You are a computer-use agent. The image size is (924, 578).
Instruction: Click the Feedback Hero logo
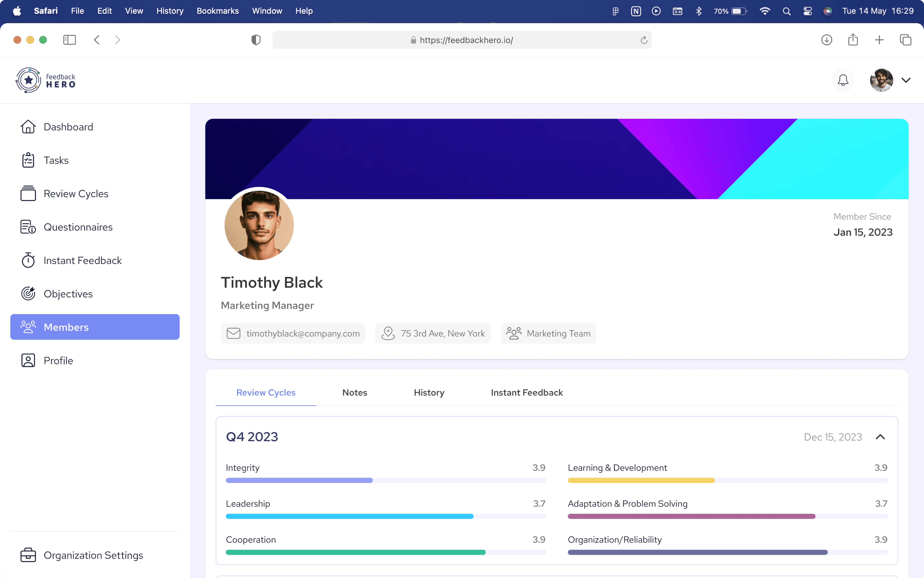click(x=45, y=80)
